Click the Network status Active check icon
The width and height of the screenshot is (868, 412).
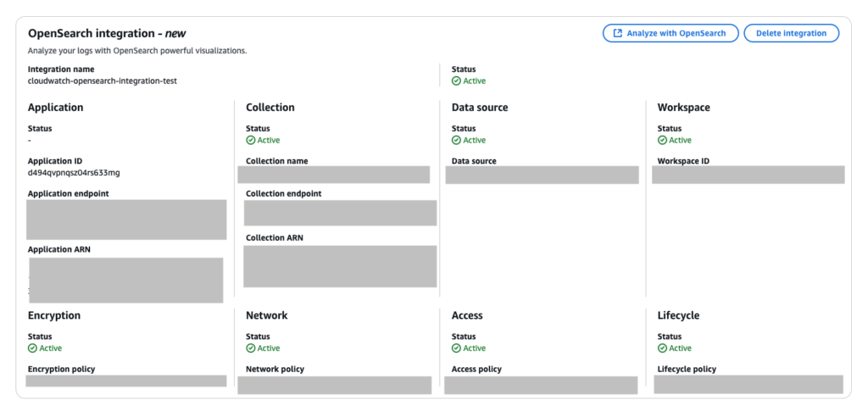pyautogui.click(x=251, y=348)
